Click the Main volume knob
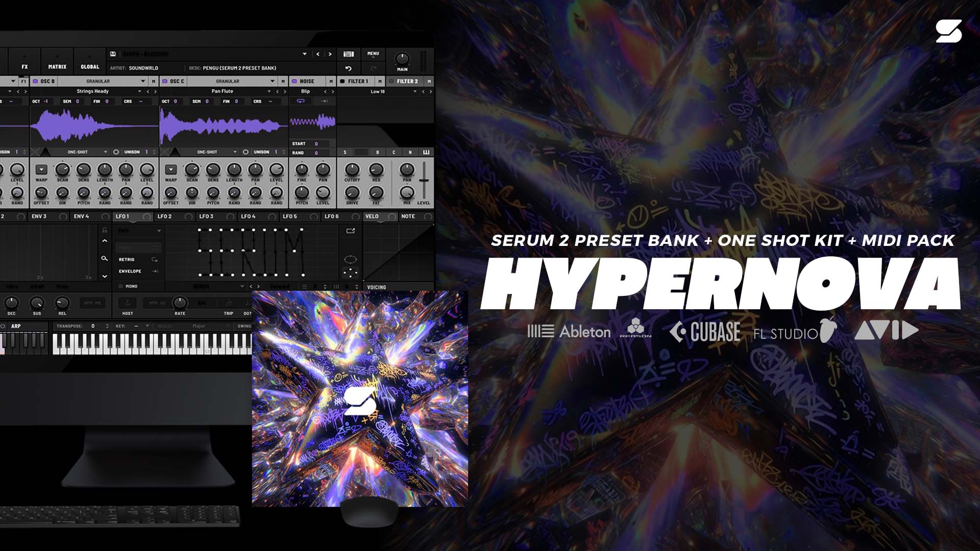Screen dimensions: 980x551 click(x=402, y=59)
